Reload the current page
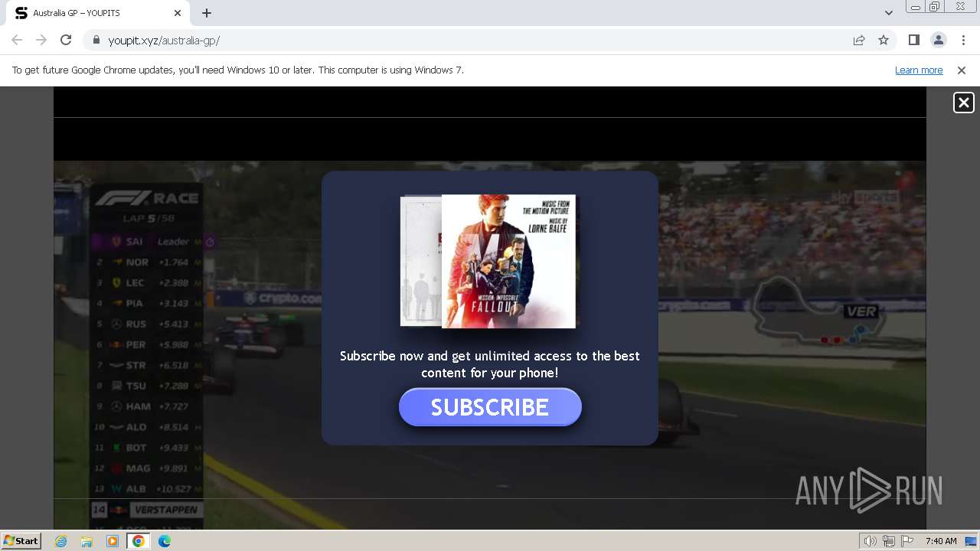 [66, 40]
